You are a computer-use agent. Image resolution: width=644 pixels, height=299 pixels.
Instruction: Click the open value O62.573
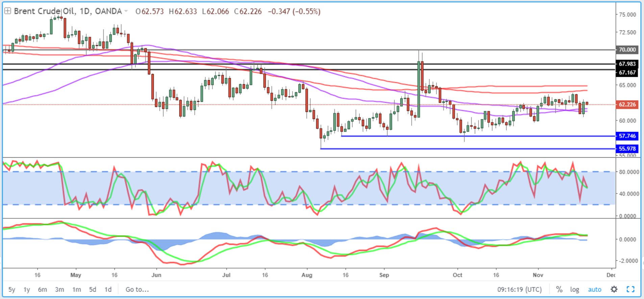pyautogui.click(x=150, y=11)
